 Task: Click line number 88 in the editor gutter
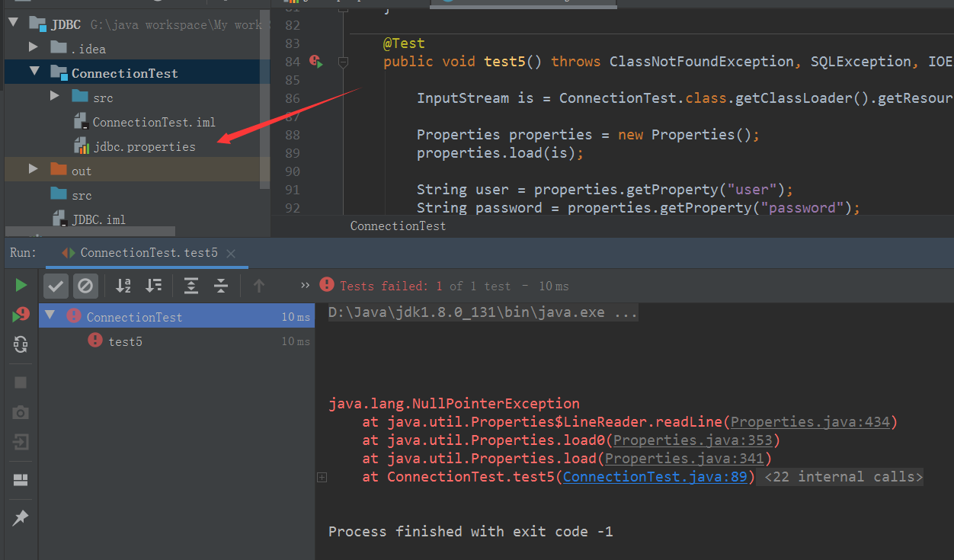pyautogui.click(x=292, y=135)
